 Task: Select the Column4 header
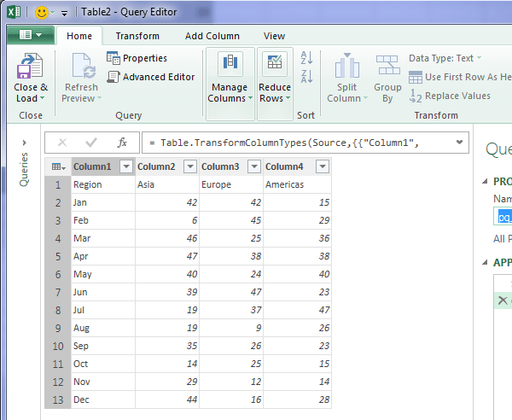(x=284, y=166)
